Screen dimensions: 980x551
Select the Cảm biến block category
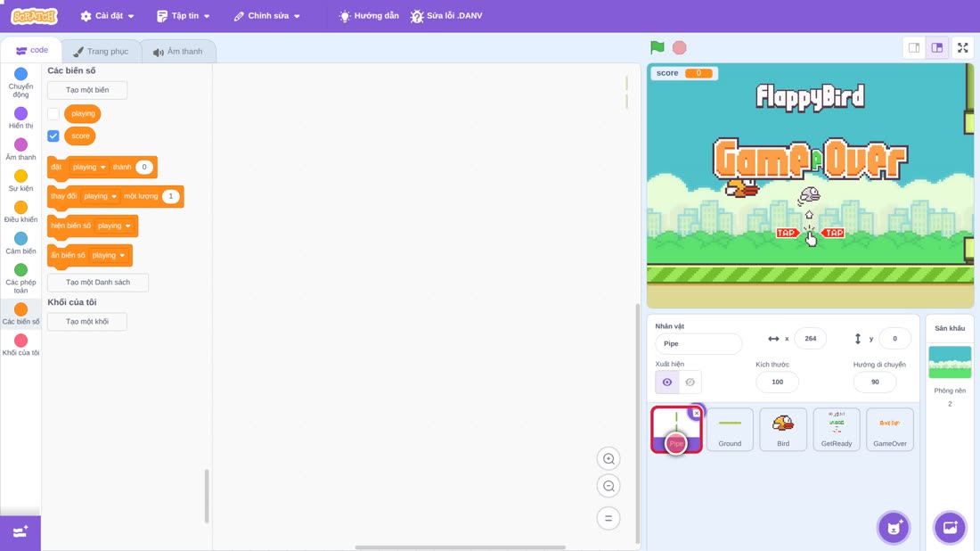coord(20,243)
